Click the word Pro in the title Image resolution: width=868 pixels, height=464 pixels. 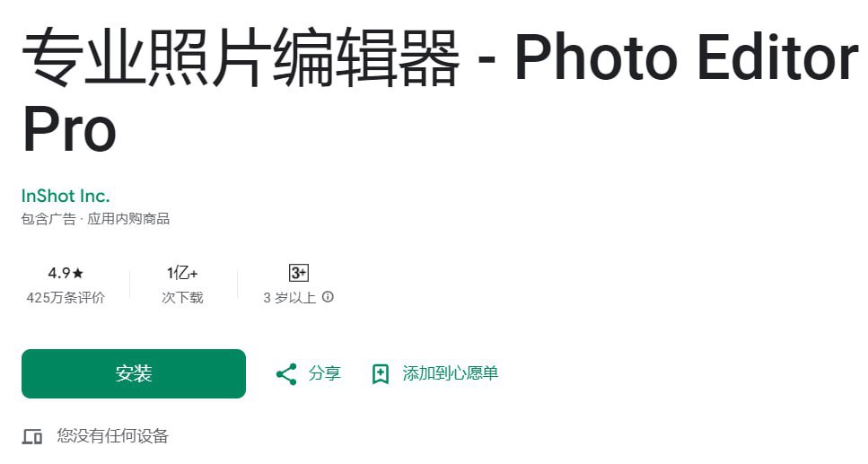[69, 131]
